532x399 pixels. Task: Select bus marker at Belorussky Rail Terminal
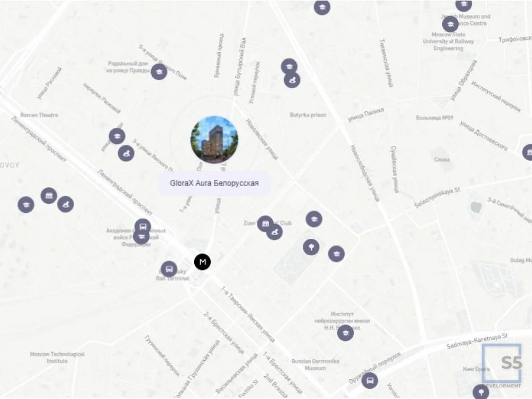(x=169, y=269)
